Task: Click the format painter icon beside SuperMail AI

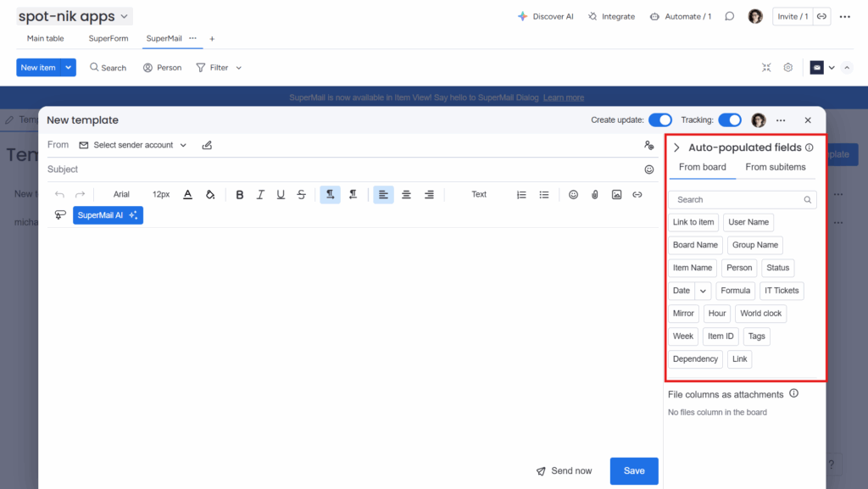Action: 60,215
